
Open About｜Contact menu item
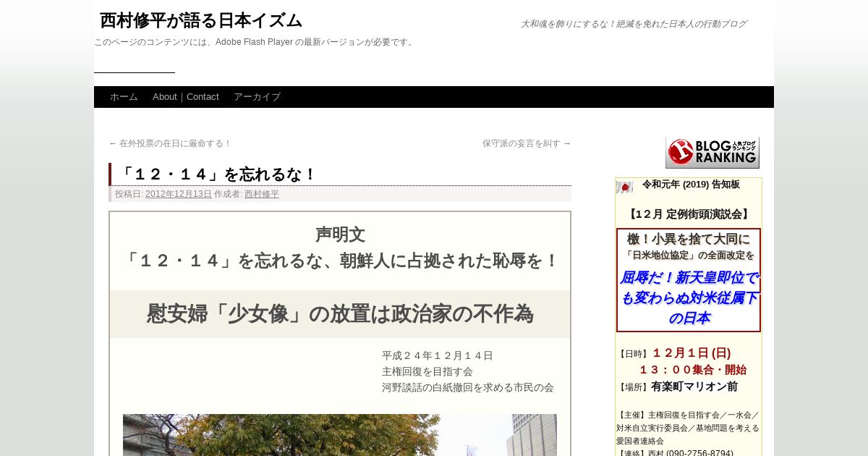click(186, 97)
